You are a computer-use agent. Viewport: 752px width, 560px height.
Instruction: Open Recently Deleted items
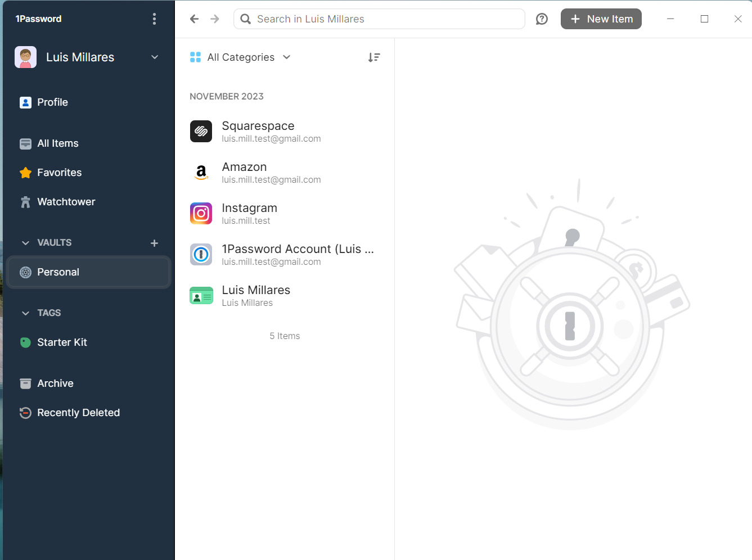(78, 412)
